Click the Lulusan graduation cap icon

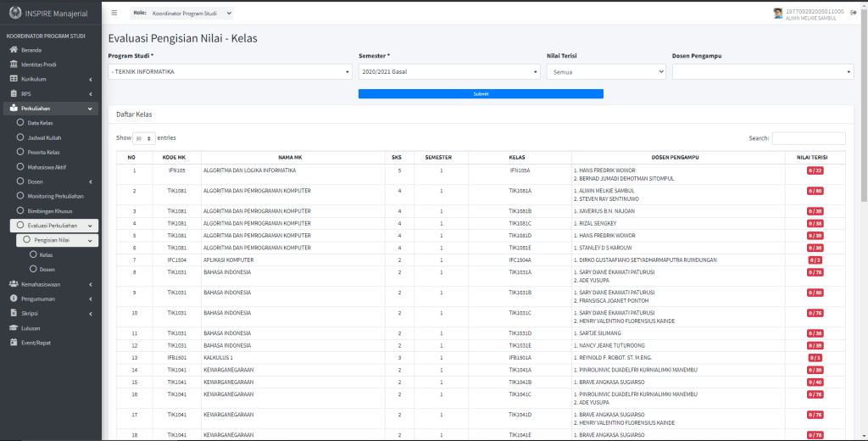[x=14, y=327]
